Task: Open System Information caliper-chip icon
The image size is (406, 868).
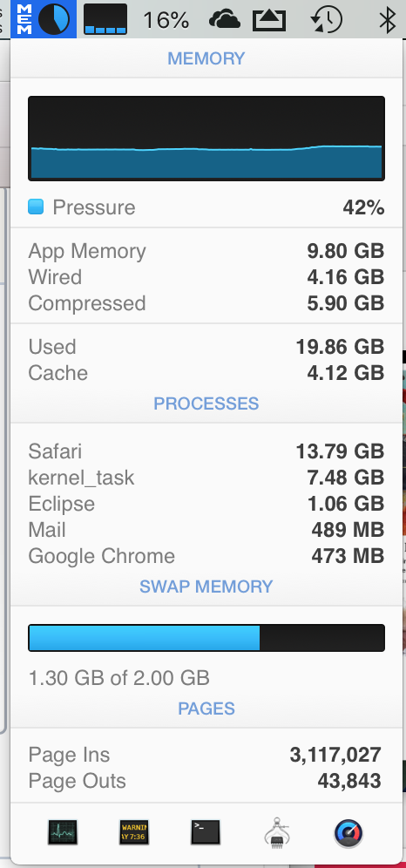Action: tap(277, 832)
